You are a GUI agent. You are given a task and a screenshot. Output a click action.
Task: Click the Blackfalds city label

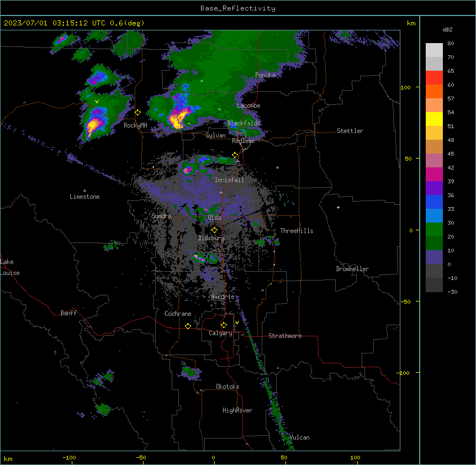click(244, 123)
